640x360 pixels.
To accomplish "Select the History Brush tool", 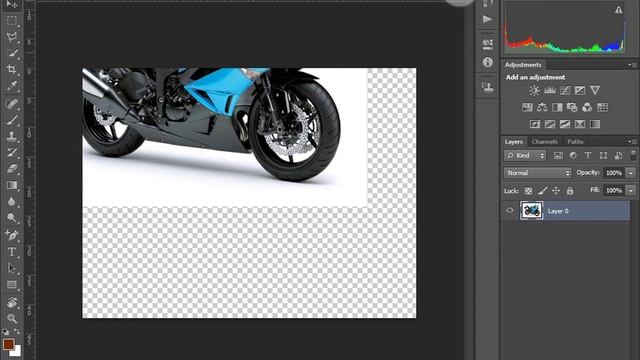I will [12, 152].
